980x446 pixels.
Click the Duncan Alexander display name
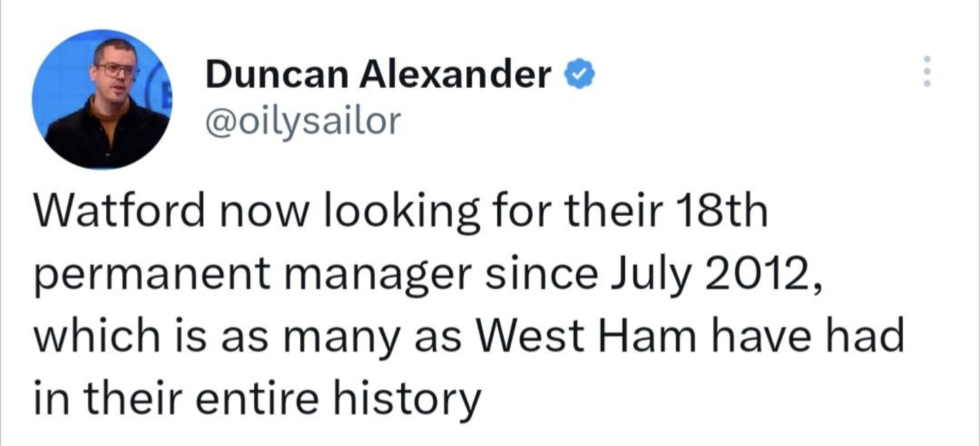tap(378, 74)
